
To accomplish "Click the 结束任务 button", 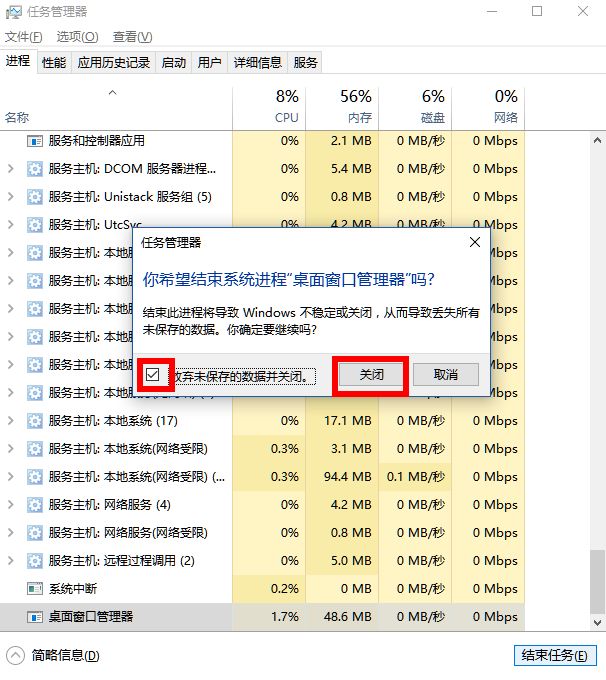I will point(555,655).
